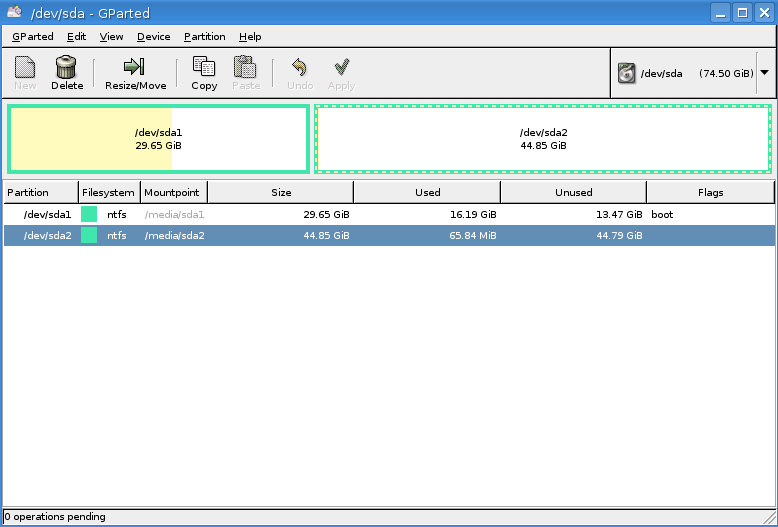
Task: Open the GParted menu
Action: pos(33,37)
